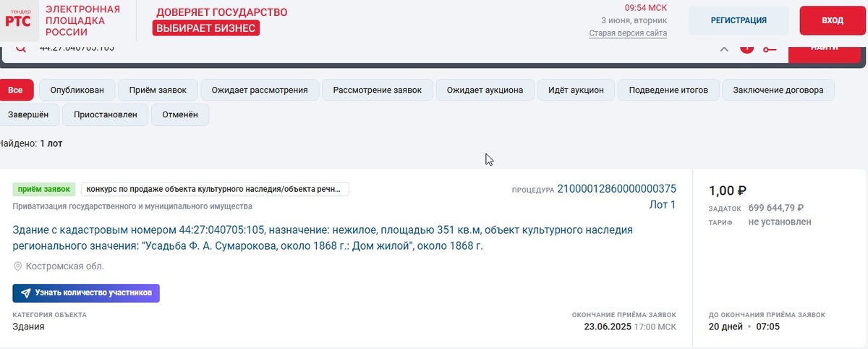Click the red filter settings icon
The height and width of the screenshot is (349, 868).
pyautogui.click(x=769, y=49)
